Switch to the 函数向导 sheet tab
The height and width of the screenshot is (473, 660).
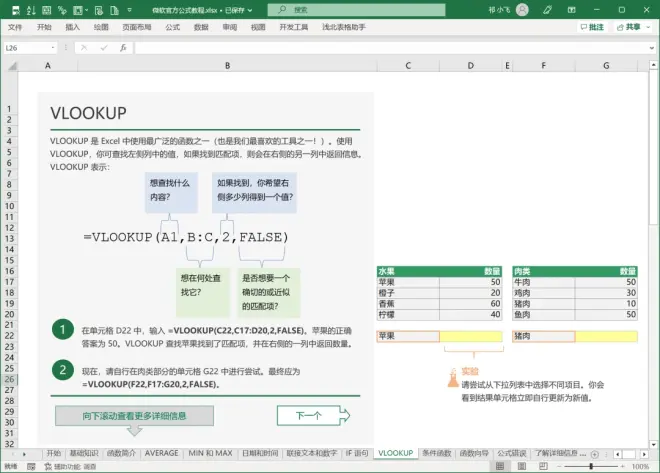click(474, 453)
